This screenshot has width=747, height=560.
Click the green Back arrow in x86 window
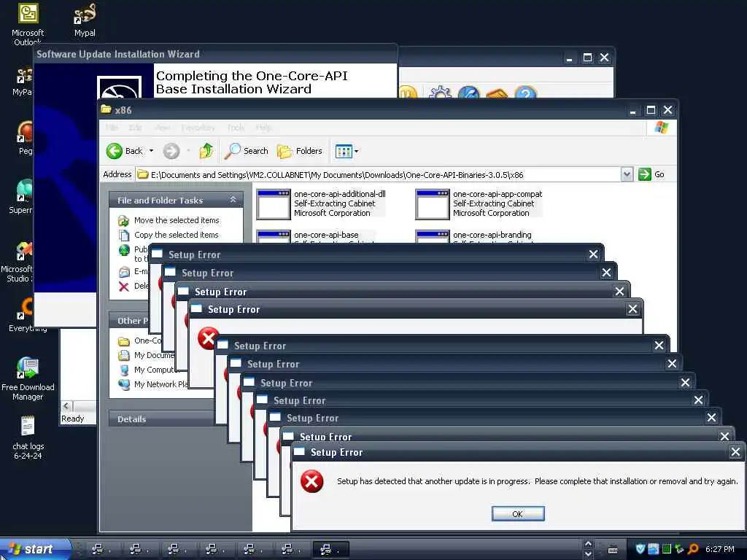[x=115, y=151]
